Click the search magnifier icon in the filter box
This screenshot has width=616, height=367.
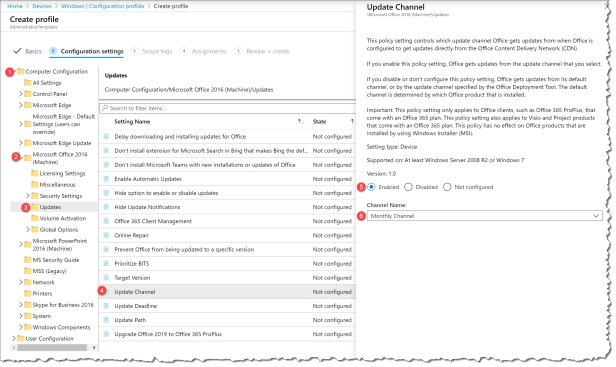click(x=105, y=108)
